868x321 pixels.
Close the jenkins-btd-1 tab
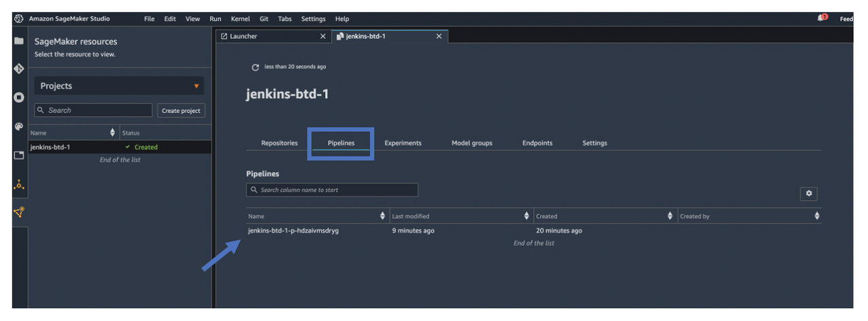(x=439, y=36)
